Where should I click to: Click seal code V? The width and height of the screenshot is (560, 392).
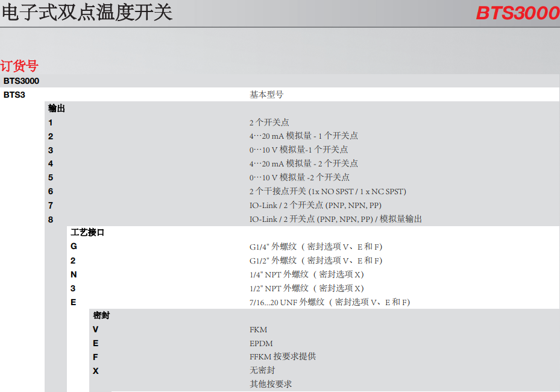(95, 329)
